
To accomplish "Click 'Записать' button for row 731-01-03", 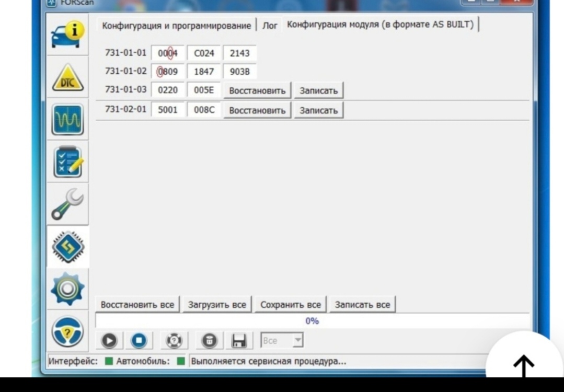I will pyautogui.click(x=318, y=90).
